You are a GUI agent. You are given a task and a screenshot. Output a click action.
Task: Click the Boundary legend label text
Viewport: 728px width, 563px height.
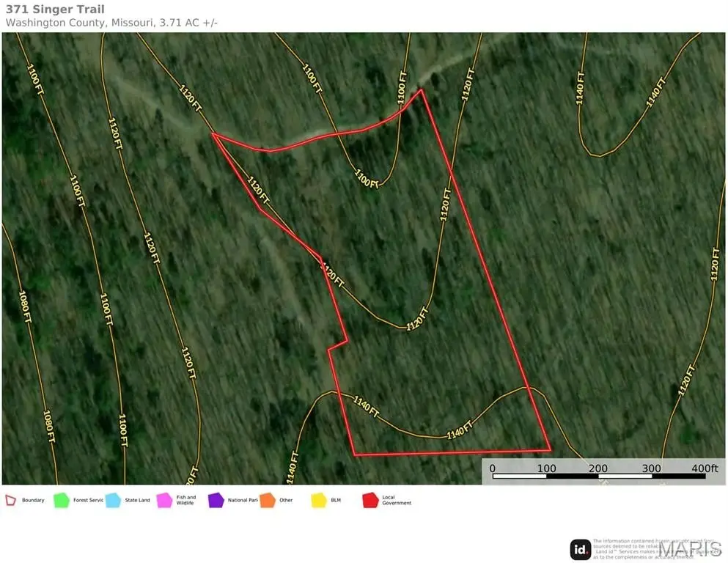(33, 501)
